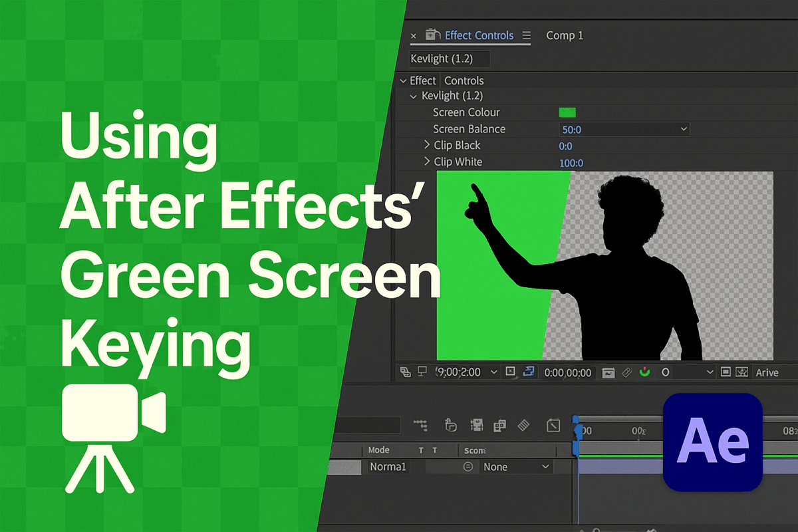This screenshot has height=532, width=798.
Task: Switch to the Comp 1 tab
Action: pyautogui.click(x=565, y=35)
